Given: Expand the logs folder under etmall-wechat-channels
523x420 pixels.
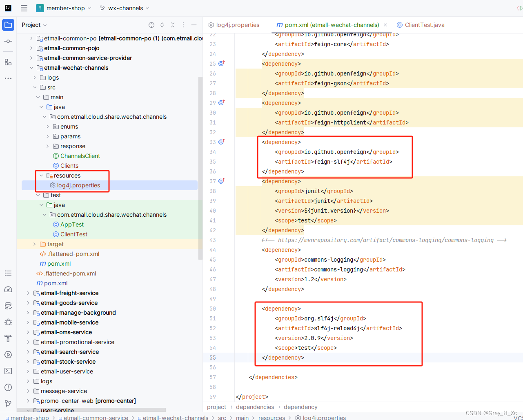Looking at the screenshot, I should coord(35,78).
